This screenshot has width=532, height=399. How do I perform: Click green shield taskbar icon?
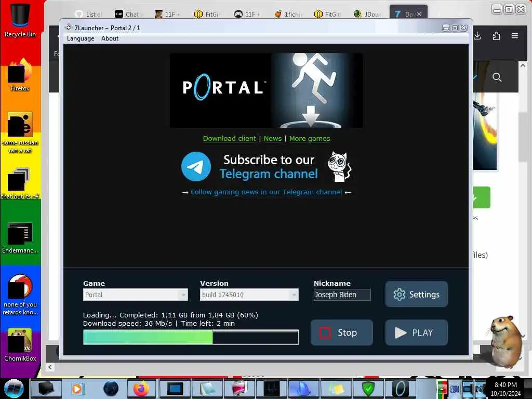coord(368,389)
